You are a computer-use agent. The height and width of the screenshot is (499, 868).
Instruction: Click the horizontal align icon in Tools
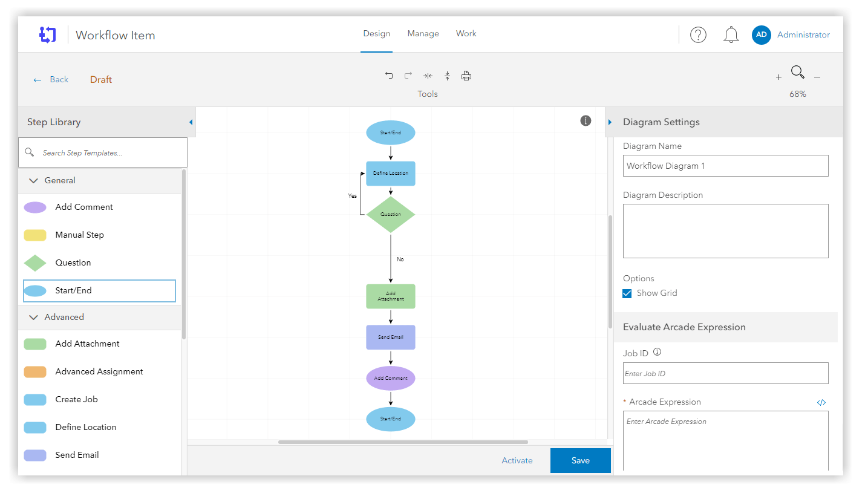tap(428, 76)
